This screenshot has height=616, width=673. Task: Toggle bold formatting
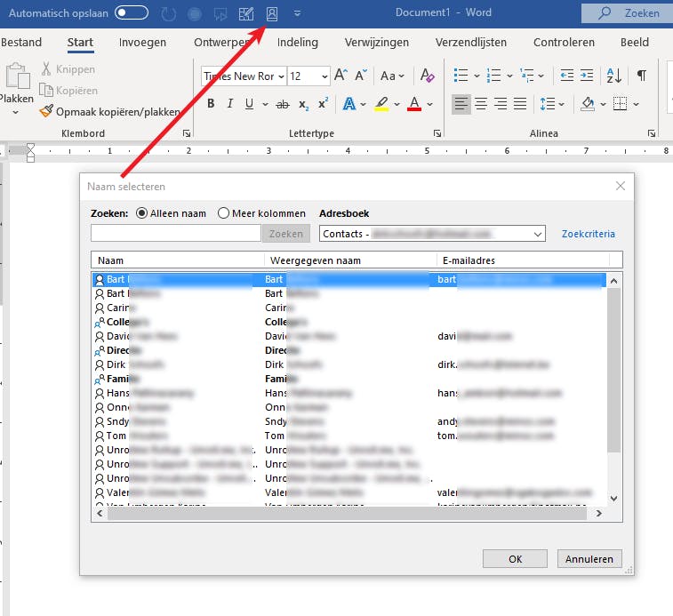click(x=211, y=103)
